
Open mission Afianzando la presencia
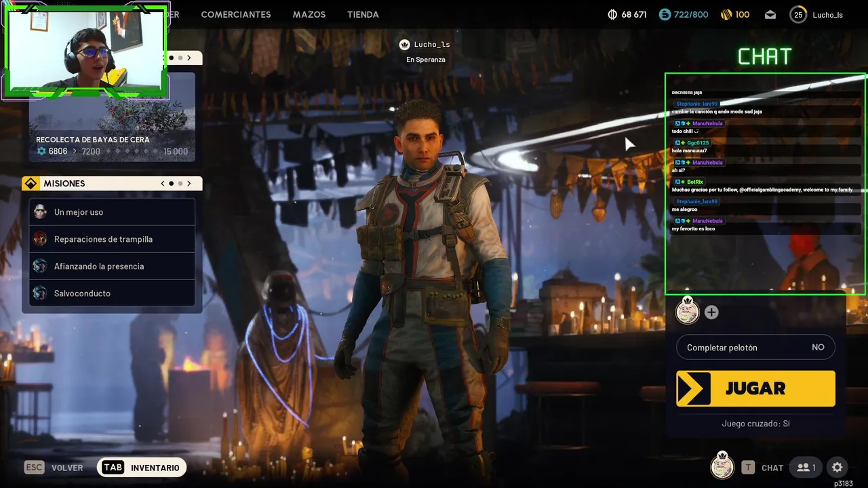[x=112, y=266]
